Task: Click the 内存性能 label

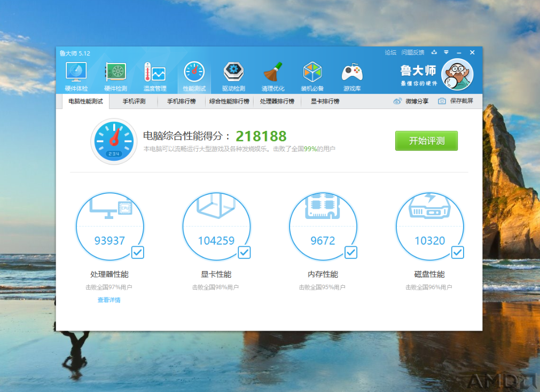Action: coord(323,275)
